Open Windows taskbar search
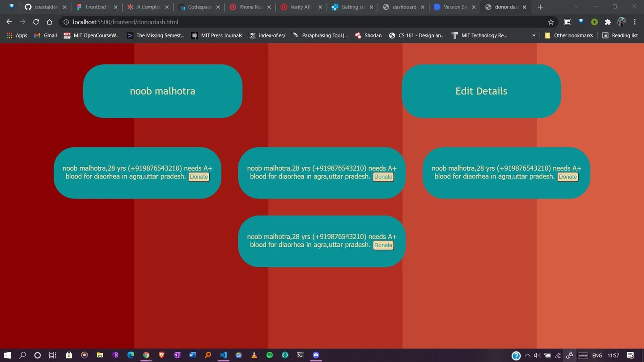 [x=22, y=355]
